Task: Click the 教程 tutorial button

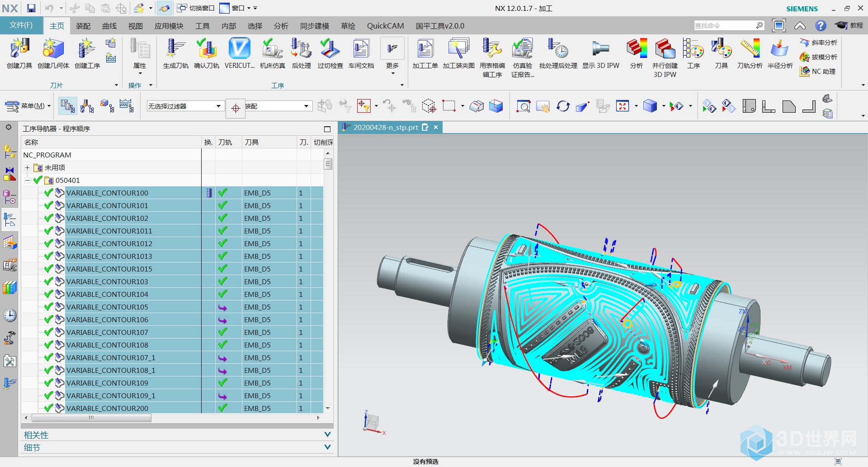Action: click(849, 26)
